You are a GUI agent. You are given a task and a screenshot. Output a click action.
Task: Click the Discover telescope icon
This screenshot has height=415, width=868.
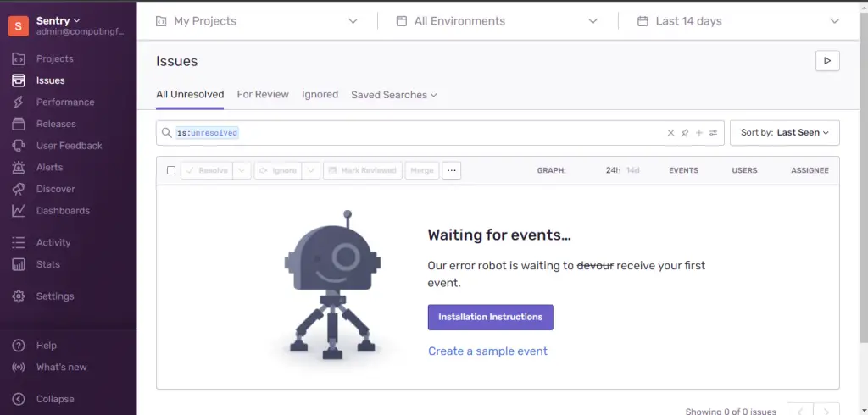click(19, 189)
